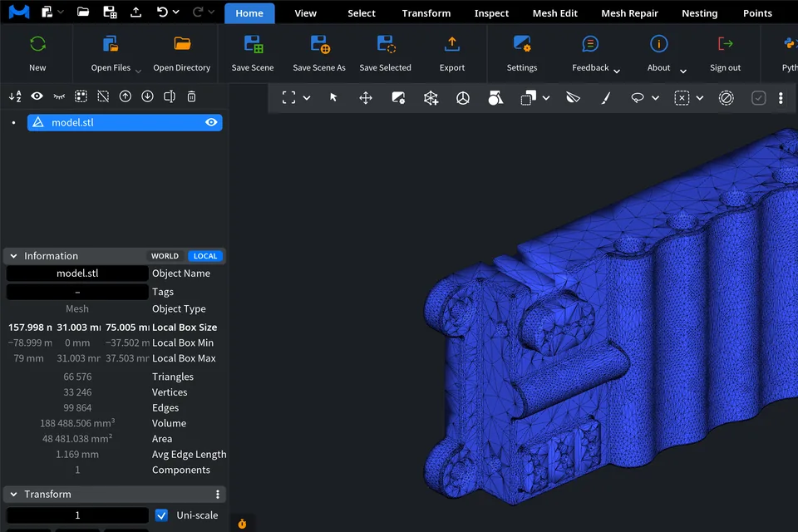
Task: Click the About info icon
Action: [658, 44]
